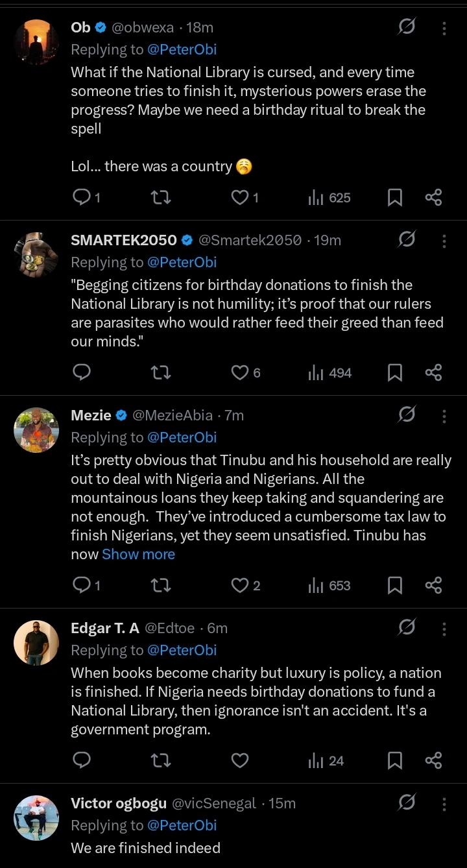
Task: Open more options on Victor ogbogu's tweet
Action: [x=444, y=804]
